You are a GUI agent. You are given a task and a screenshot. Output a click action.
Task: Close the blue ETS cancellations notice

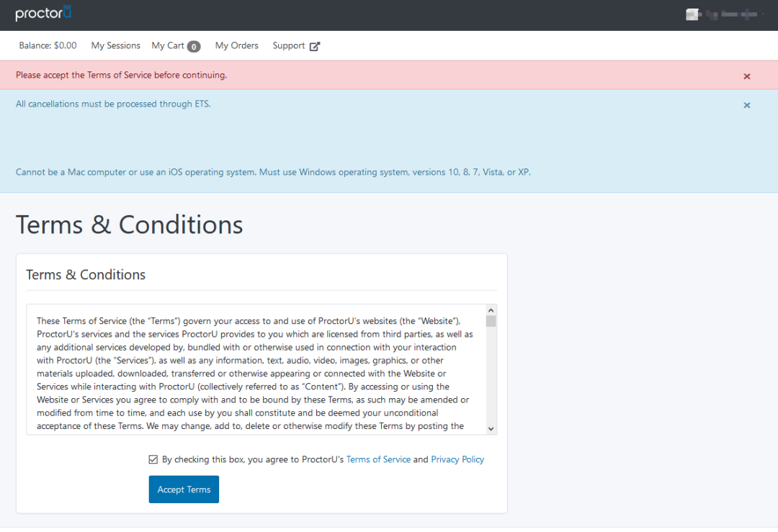[x=747, y=105]
